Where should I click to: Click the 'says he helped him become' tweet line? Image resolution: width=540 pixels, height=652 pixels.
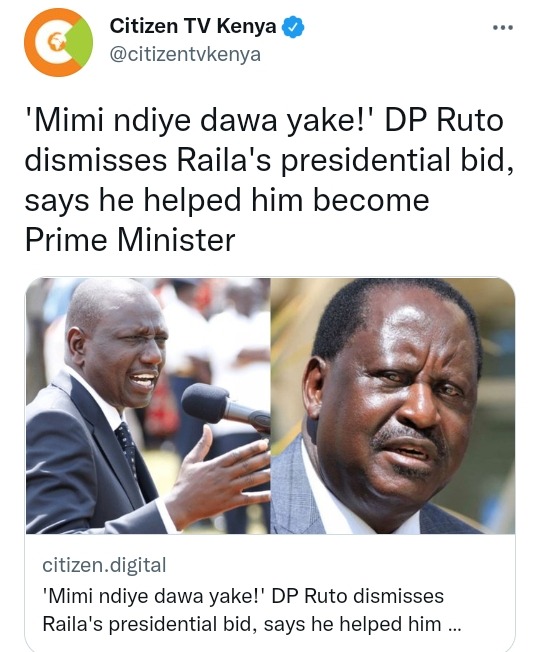click(x=227, y=200)
